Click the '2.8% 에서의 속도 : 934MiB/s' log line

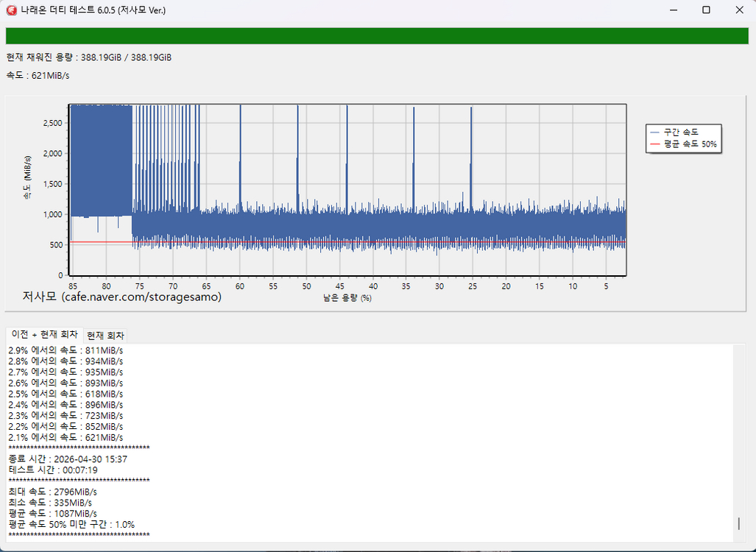(66, 361)
